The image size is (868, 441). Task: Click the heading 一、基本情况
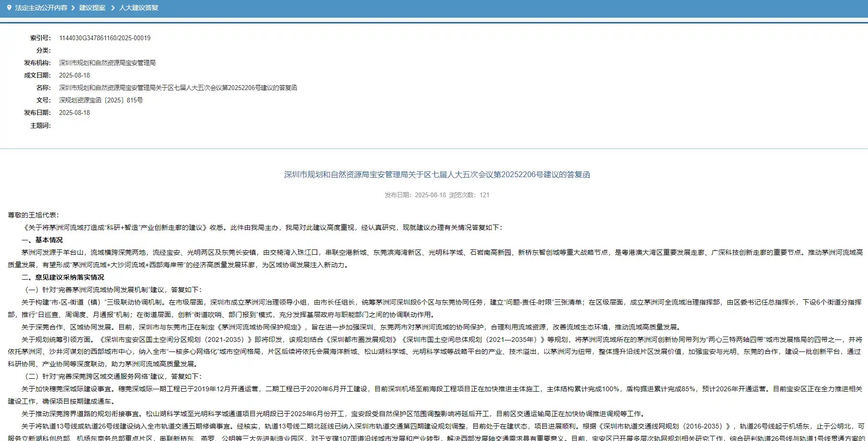coord(42,240)
